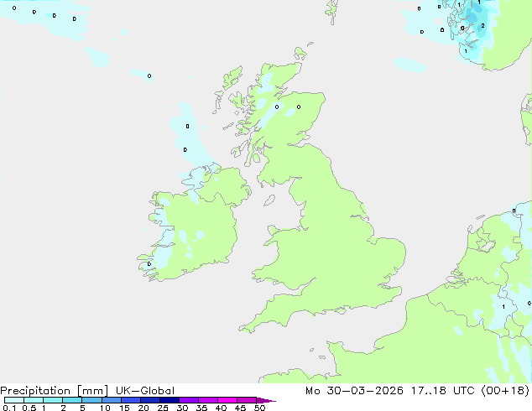This screenshot has width=532, height=411.
Task: Click the legend label '10'
Action: [105, 408]
